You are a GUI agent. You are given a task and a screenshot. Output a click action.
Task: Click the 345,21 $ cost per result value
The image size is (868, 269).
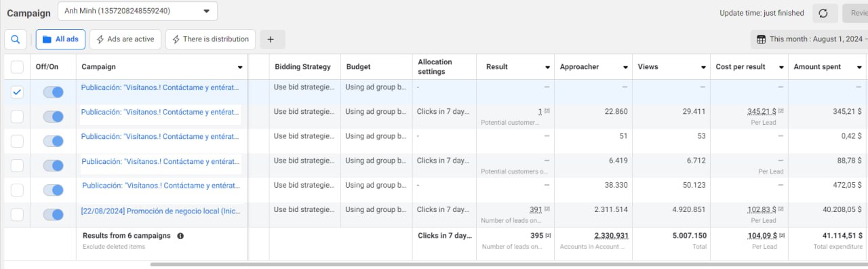pyautogui.click(x=762, y=112)
